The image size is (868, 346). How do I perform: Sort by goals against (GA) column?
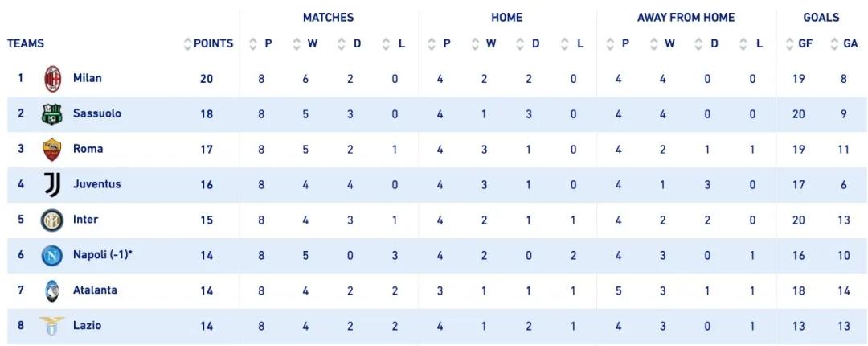[x=844, y=44]
